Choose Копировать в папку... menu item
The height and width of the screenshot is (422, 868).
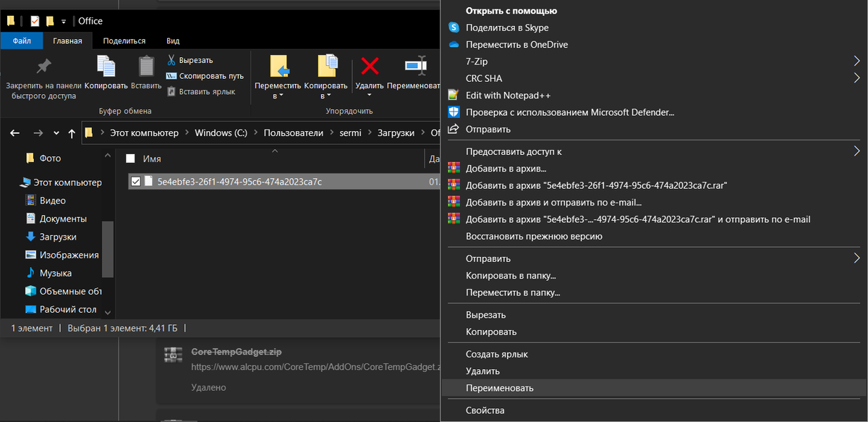point(511,276)
